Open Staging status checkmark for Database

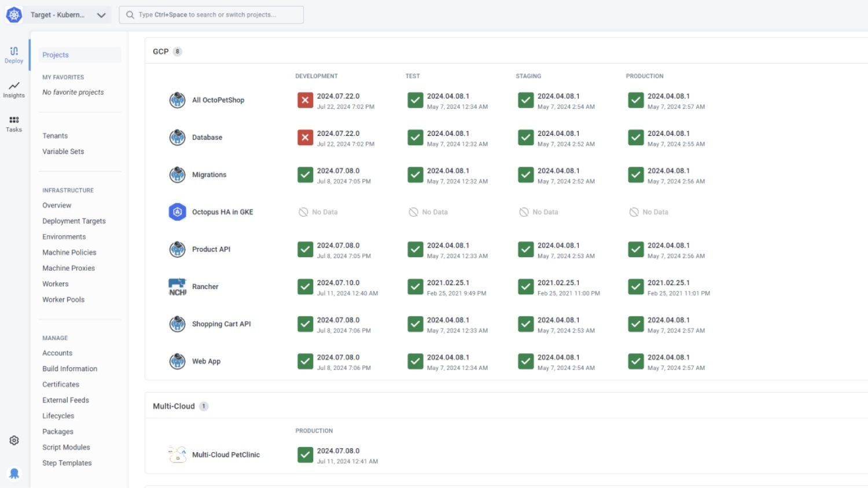[526, 138]
